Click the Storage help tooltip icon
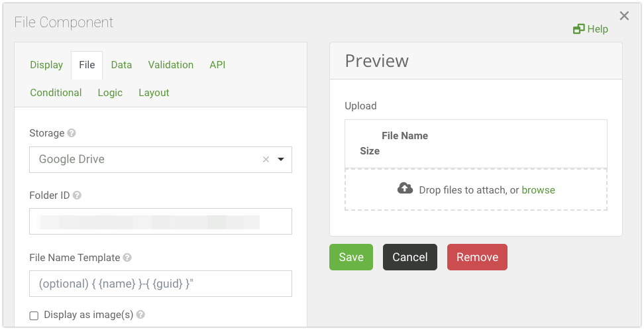The width and height of the screenshot is (644, 330). point(72,133)
